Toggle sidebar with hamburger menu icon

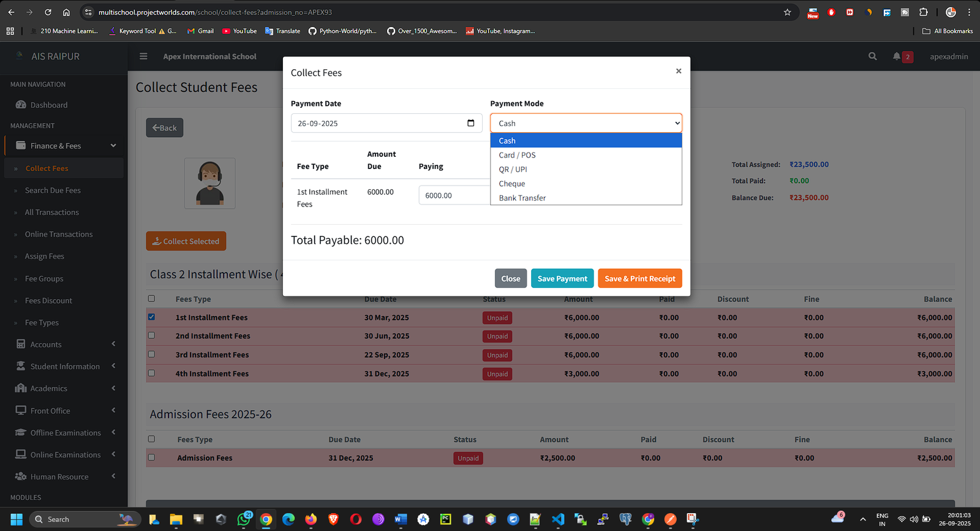tap(143, 56)
